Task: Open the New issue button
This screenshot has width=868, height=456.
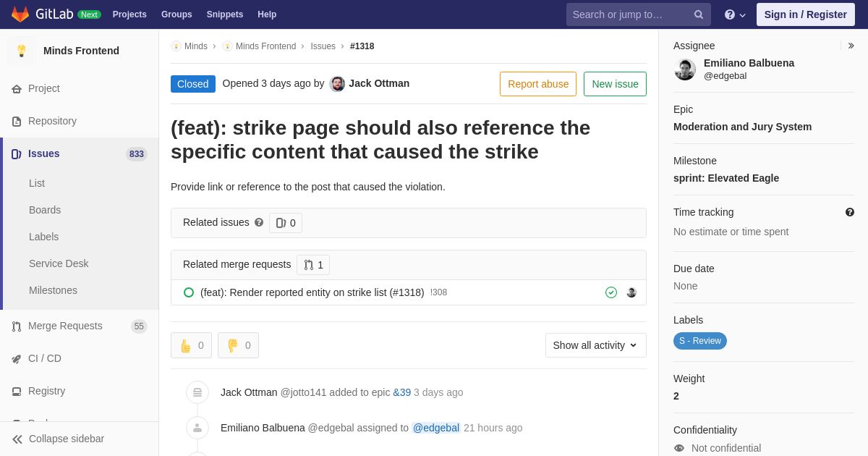Action: [615, 84]
